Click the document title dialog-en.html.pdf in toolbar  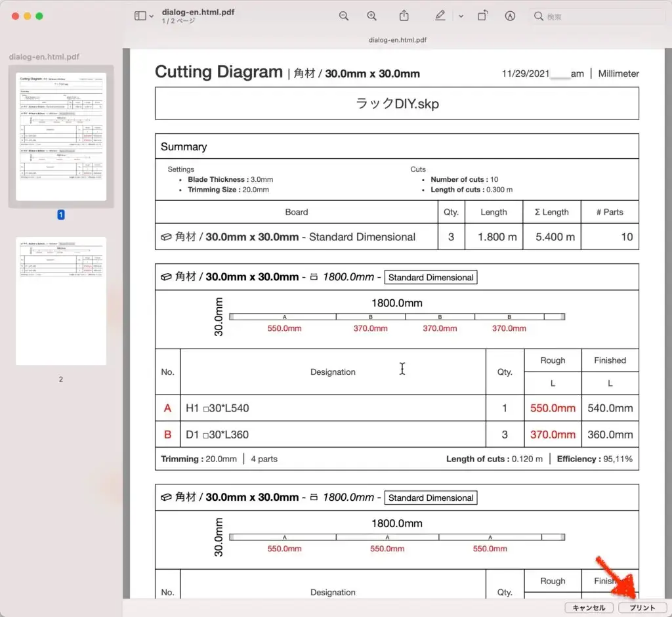198,12
